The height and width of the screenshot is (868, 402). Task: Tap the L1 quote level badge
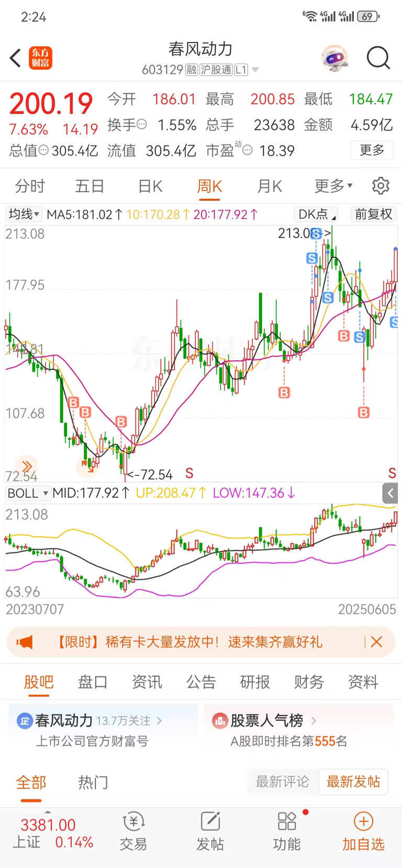coord(241,70)
